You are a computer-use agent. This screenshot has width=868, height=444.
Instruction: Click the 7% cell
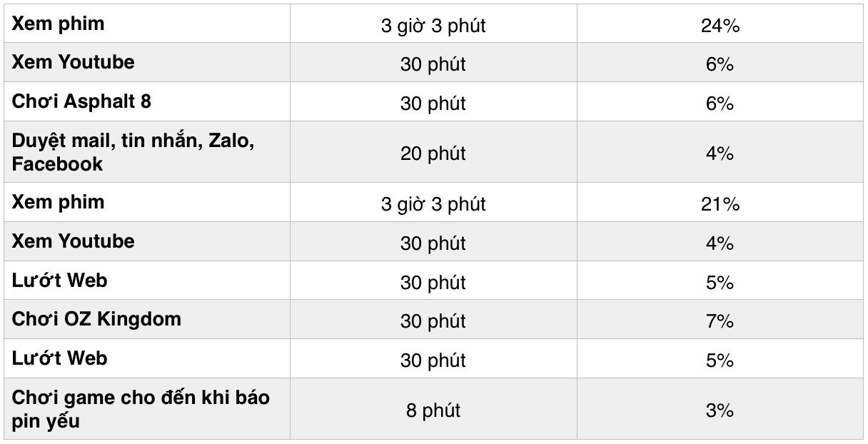coord(720,321)
